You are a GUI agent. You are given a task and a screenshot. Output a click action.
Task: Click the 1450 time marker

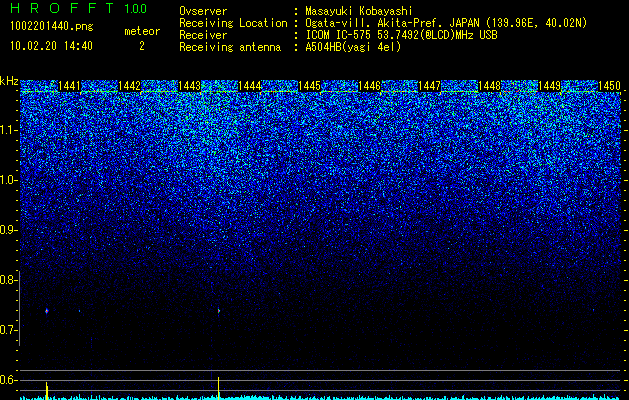click(609, 86)
